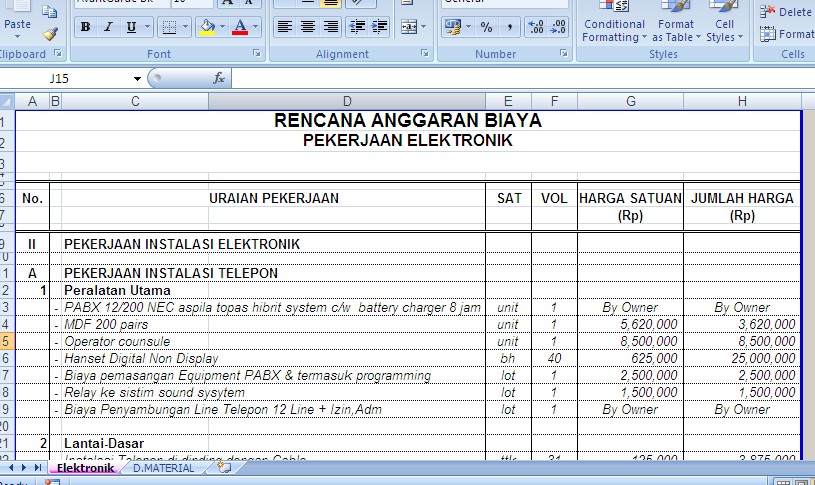Apply Accounting Number Format
Image resolution: width=815 pixels, height=485 pixels.
tap(453, 27)
